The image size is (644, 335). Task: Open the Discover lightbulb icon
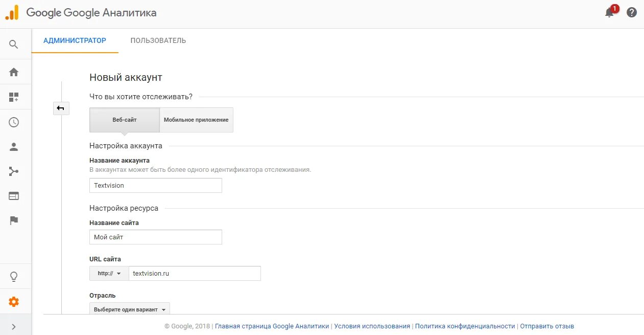[14, 277]
